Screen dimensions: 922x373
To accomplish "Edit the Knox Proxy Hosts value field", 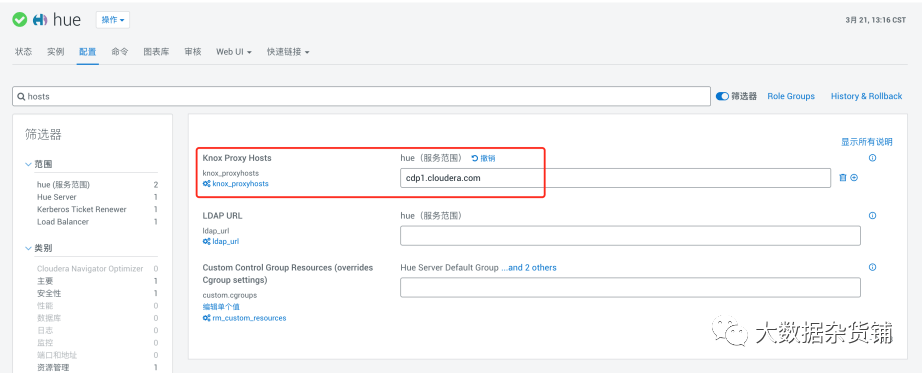I will 615,178.
